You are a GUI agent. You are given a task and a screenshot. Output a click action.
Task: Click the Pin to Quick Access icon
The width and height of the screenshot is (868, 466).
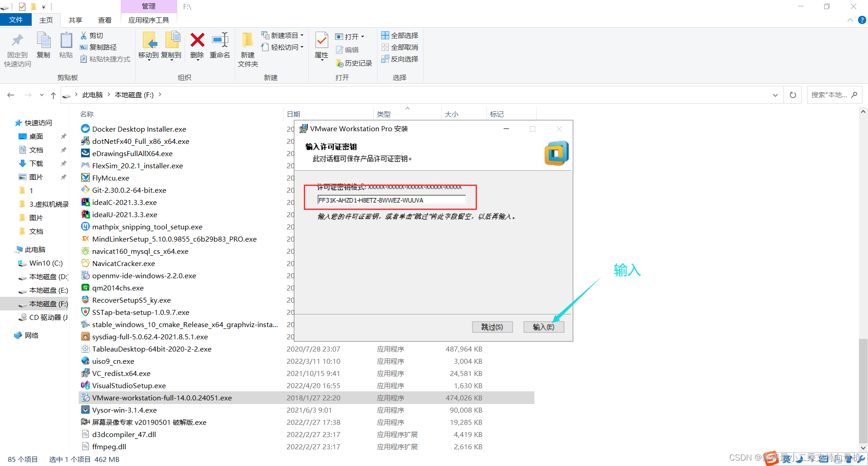pos(18,41)
